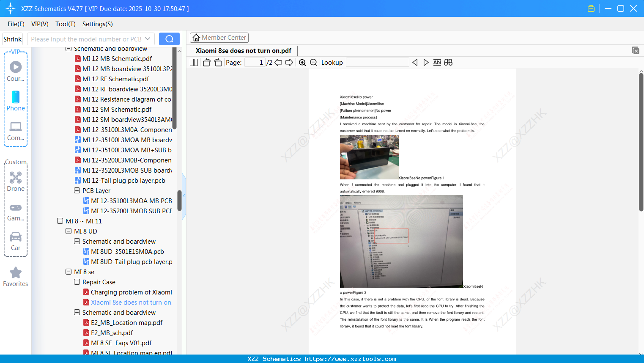The image size is (644, 363).
Task: Collapse MI 8 UD Schematic and boardview folder
Action: [x=77, y=242]
